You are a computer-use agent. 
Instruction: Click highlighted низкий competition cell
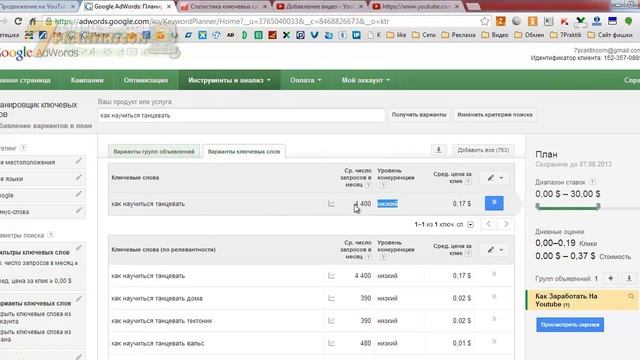click(387, 204)
